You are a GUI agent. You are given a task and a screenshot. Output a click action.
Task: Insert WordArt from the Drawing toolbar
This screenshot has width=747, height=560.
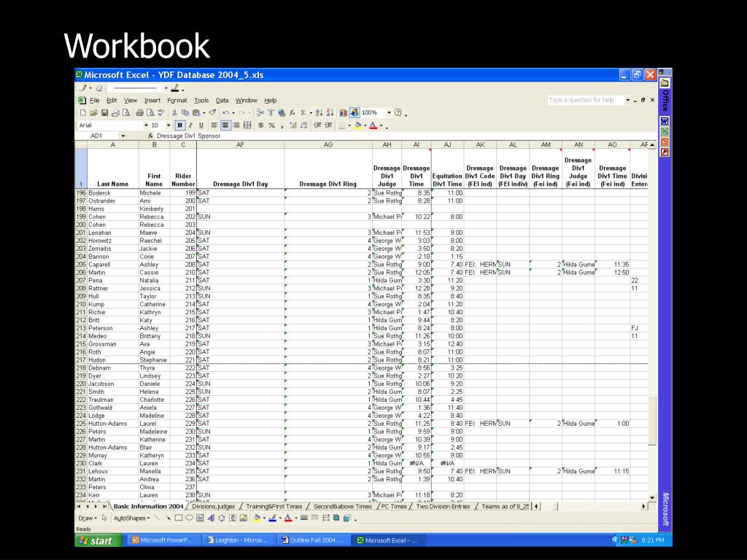211,518
